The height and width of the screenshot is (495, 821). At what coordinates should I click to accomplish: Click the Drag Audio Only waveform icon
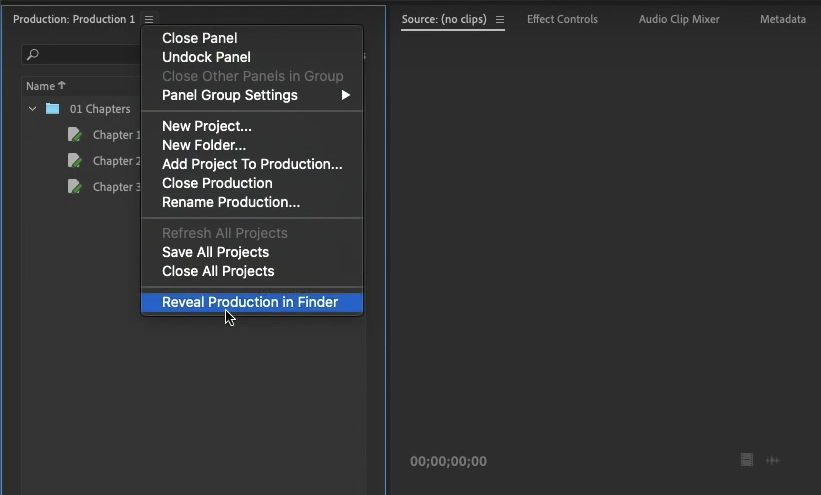(772, 460)
